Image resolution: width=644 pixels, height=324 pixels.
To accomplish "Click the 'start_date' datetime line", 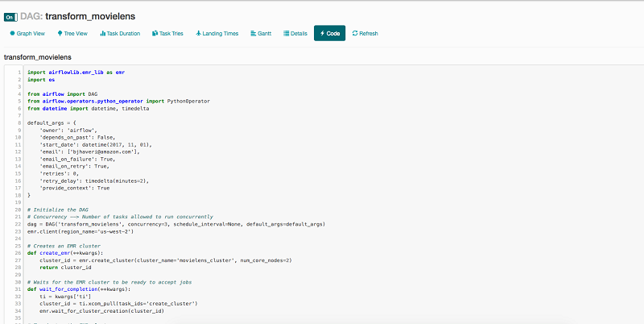I will click(96, 145).
